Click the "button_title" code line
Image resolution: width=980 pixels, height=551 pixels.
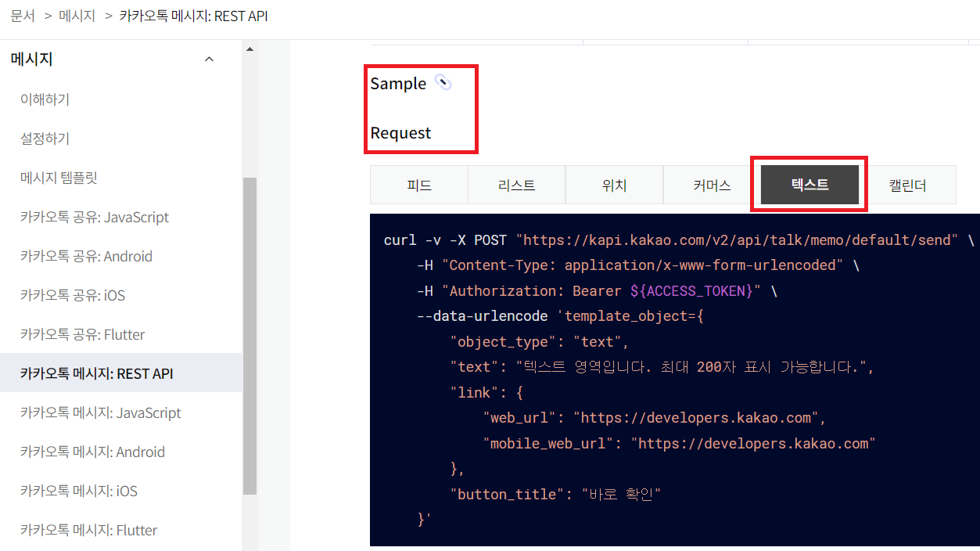pyautogui.click(x=555, y=494)
